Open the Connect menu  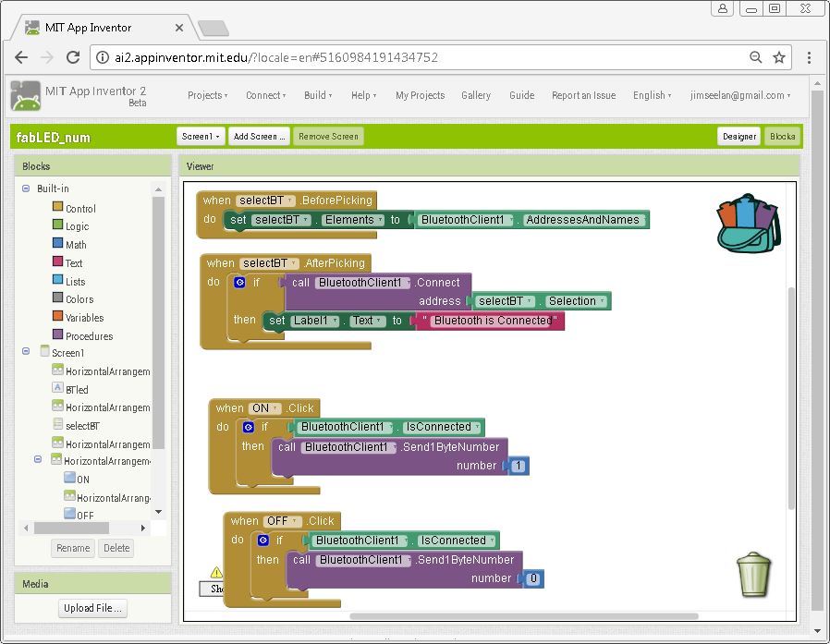[265, 95]
